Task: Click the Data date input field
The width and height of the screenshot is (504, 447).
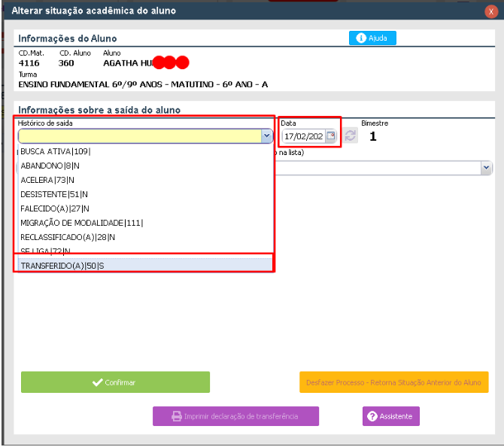Action: coord(303,136)
